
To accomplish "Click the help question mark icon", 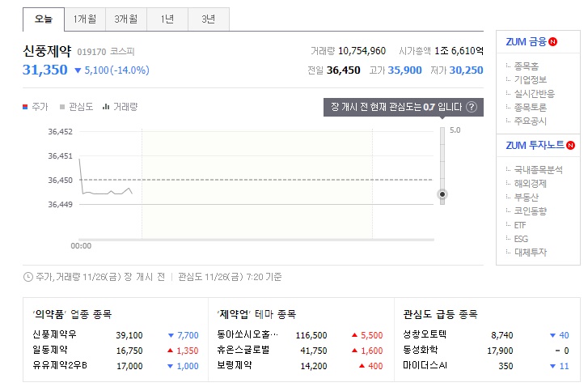I will click(x=472, y=108).
